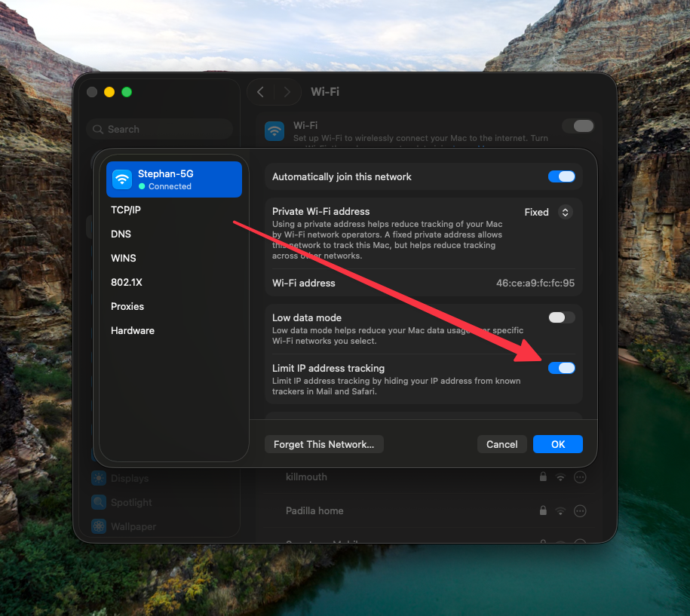Click the Search field in the sidebar
This screenshot has height=616, width=690.
tap(159, 129)
